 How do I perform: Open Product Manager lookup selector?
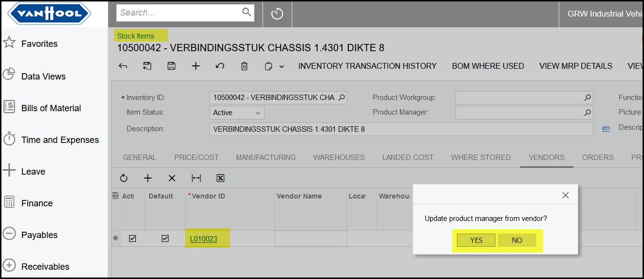point(588,113)
